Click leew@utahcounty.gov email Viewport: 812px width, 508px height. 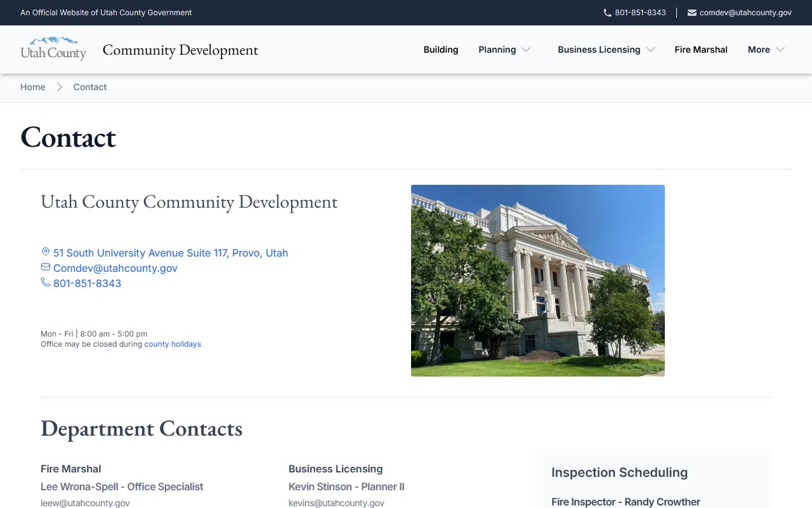coord(85,503)
